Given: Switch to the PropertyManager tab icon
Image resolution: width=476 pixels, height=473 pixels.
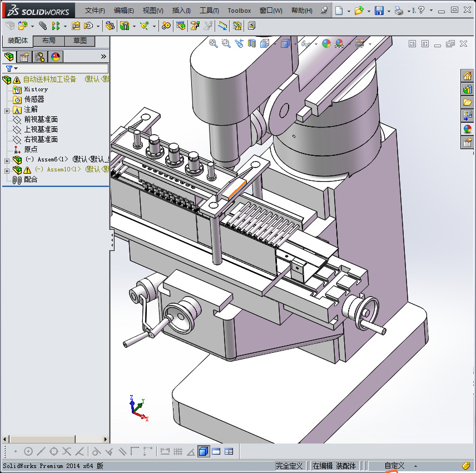Looking at the screenshot, I should pos(24,57).
